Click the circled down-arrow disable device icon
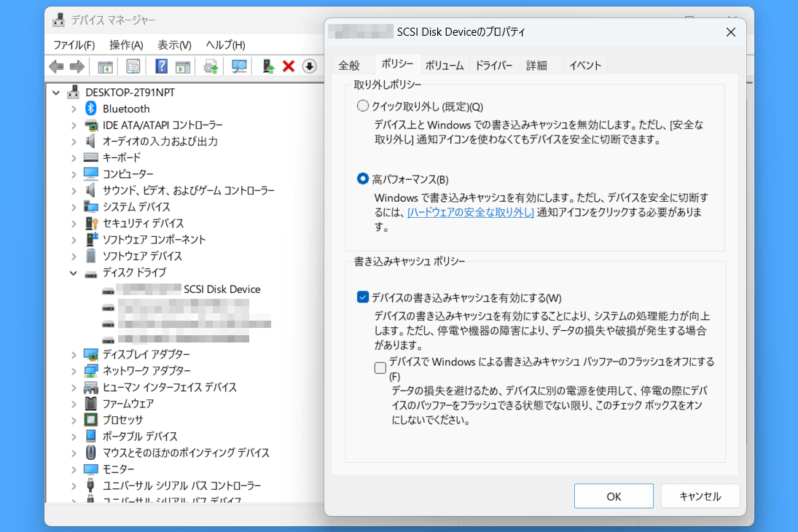Screen dimensions: 798x532 coord(310,66)
